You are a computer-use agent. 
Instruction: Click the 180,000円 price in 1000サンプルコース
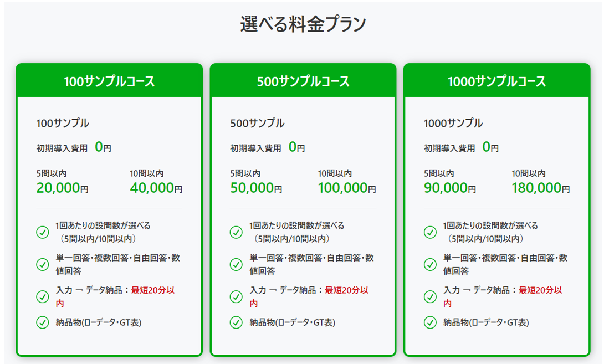click(540, 188)
